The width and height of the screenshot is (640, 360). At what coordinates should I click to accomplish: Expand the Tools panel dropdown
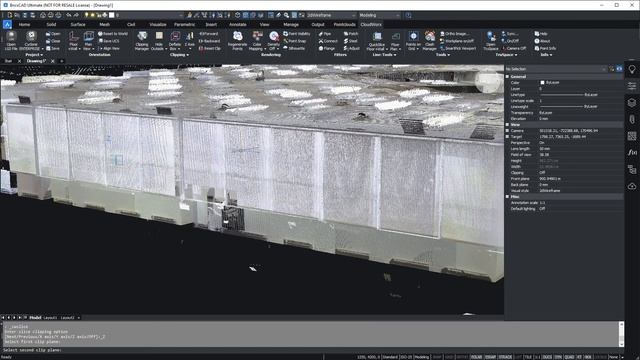443,55
